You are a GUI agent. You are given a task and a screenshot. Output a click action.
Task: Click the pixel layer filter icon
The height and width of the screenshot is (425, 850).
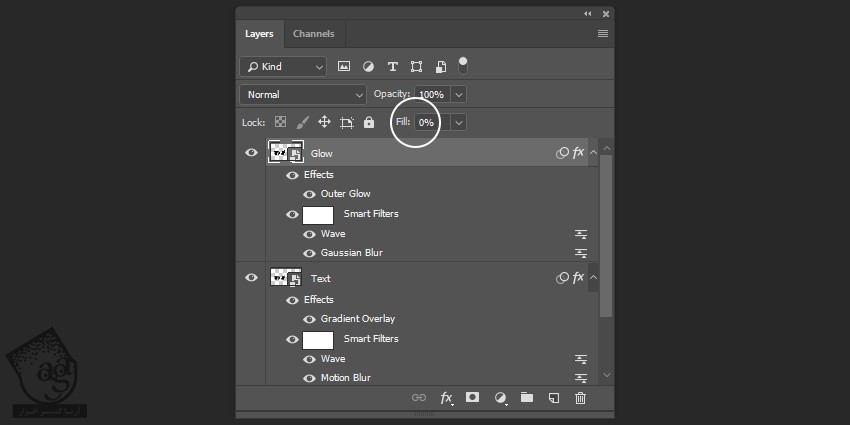344,67
